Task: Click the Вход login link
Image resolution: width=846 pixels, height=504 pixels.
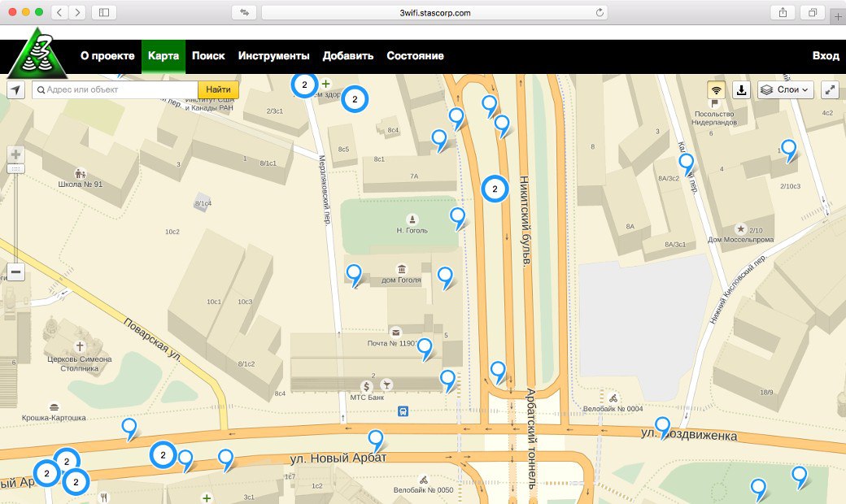Action: (x=826, y=56)
